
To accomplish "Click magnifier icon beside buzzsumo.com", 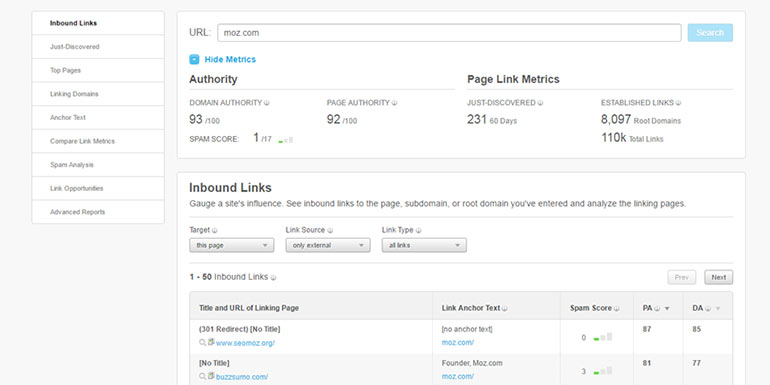I will tap(202, 376).
